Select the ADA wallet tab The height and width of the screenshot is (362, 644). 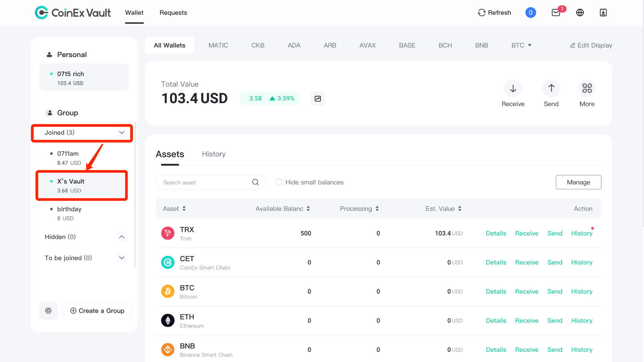(x=294, y=45)
